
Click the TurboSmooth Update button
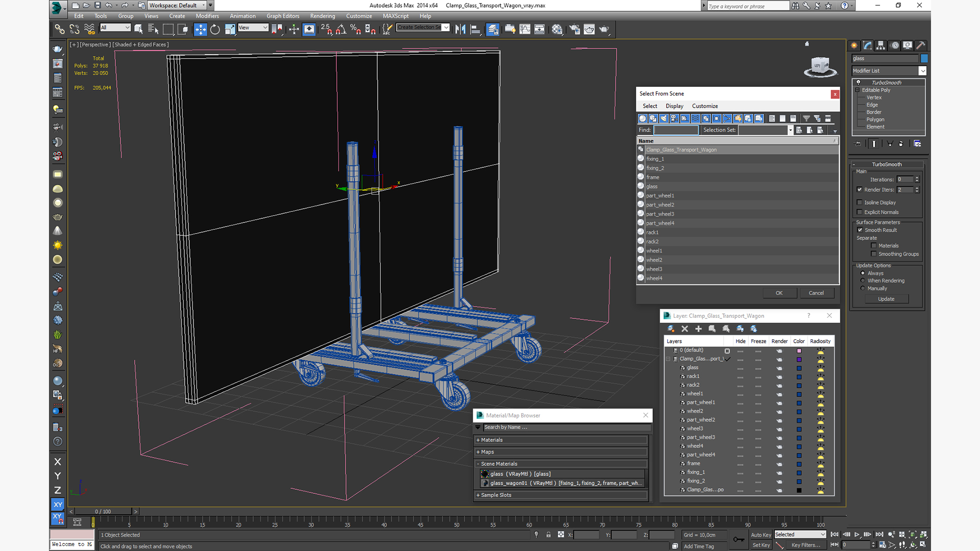coord(886,299)
